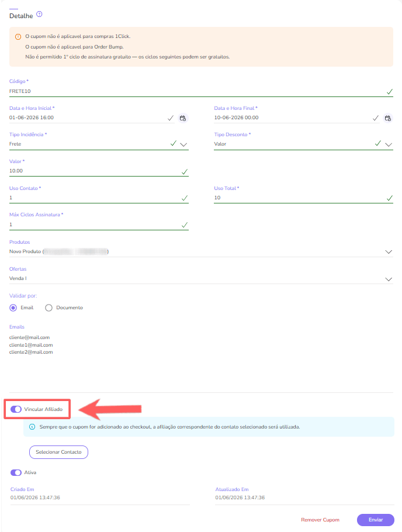Click the email cliente1@mail.com
Viewport: 402px width, 532px height.
(31, 345)
